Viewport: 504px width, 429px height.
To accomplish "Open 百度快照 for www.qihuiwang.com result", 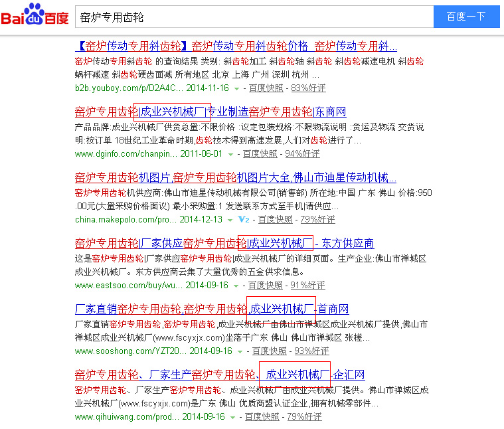I will pyautogui.click(x=262, y=417).
